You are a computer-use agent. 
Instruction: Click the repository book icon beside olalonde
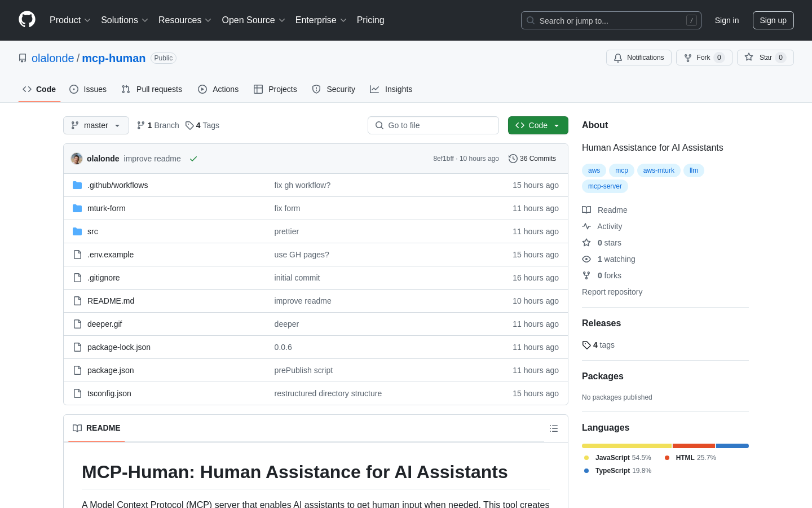click(x=23, y=58)
